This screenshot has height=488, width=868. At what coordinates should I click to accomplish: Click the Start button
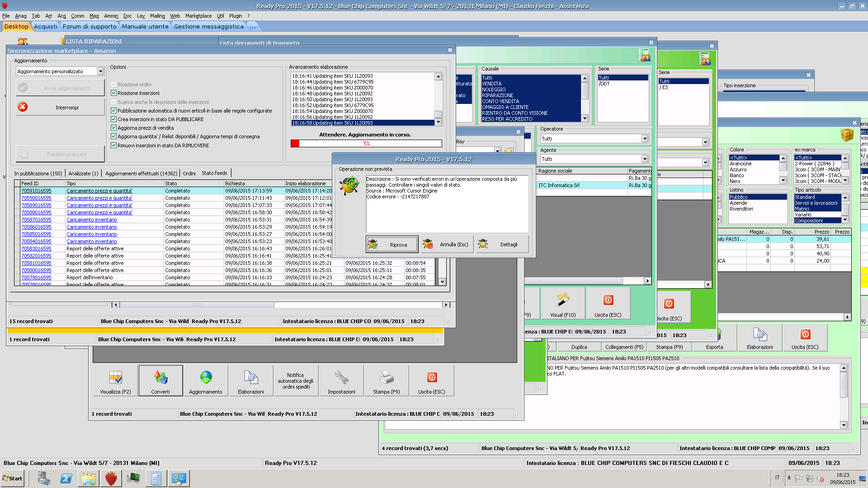pyautogui.click(x=12, y=479)
